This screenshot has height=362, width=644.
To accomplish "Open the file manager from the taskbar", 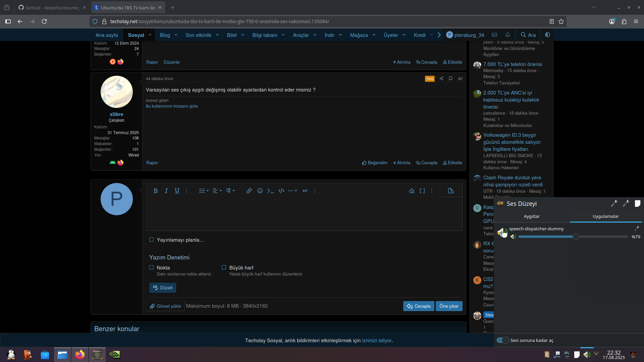I will [x=62, y=354].
